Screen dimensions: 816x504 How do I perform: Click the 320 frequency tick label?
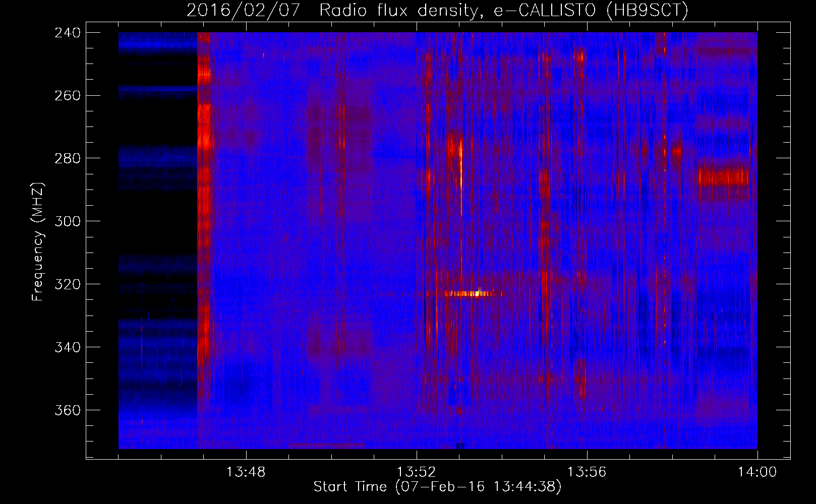coord(68,284)
